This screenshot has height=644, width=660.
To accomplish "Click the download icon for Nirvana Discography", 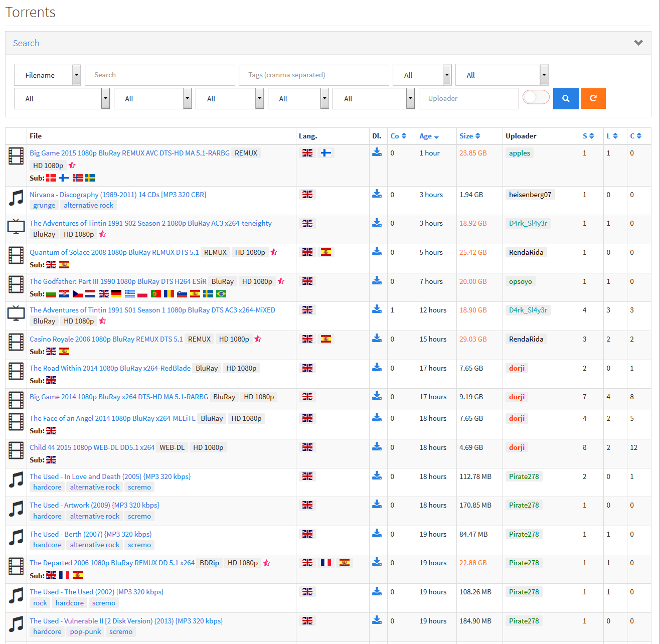I will tap(377, 194).
